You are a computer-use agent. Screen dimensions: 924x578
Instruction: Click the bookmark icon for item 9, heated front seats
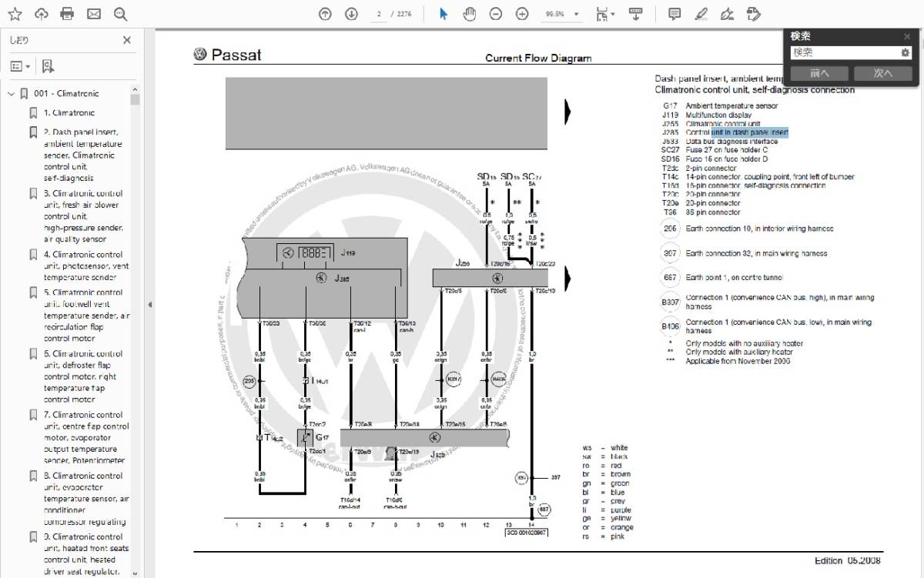coord(33,537)
